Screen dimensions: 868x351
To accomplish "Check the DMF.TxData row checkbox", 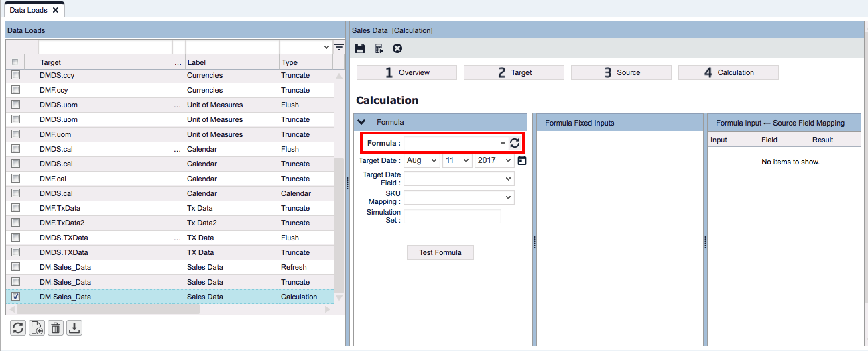I will tap(16, 208).
